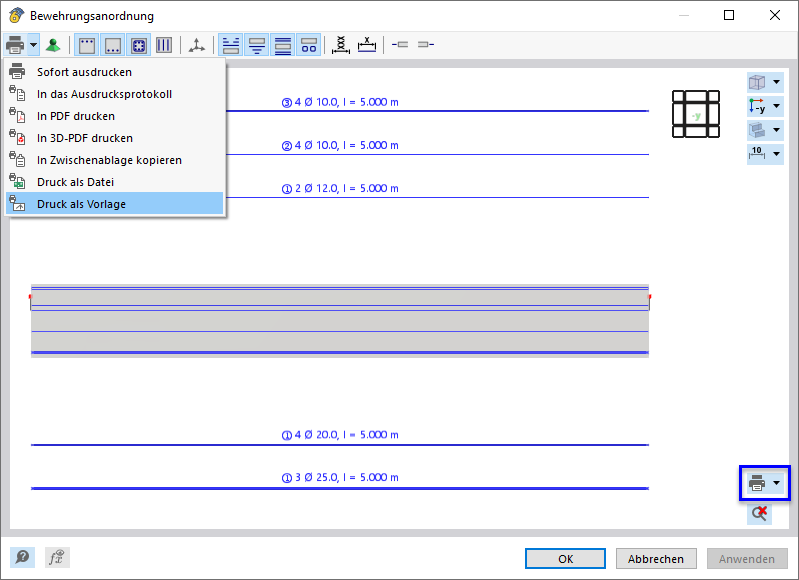Toggle top reinforcement display
The image size is (799, 580).
87,45
